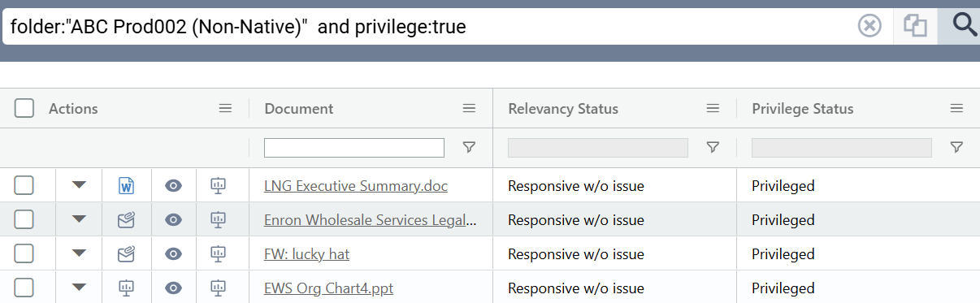Click the presentation file icon for EWS Org Chart4.ppt
980x303 pixels.
click(x=126, y=288)
